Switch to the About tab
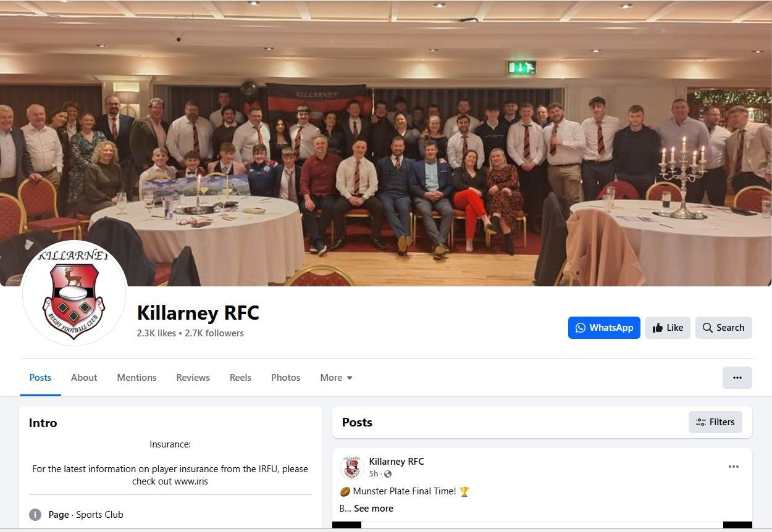Screen dimensions: 772x532 [84, 378]
